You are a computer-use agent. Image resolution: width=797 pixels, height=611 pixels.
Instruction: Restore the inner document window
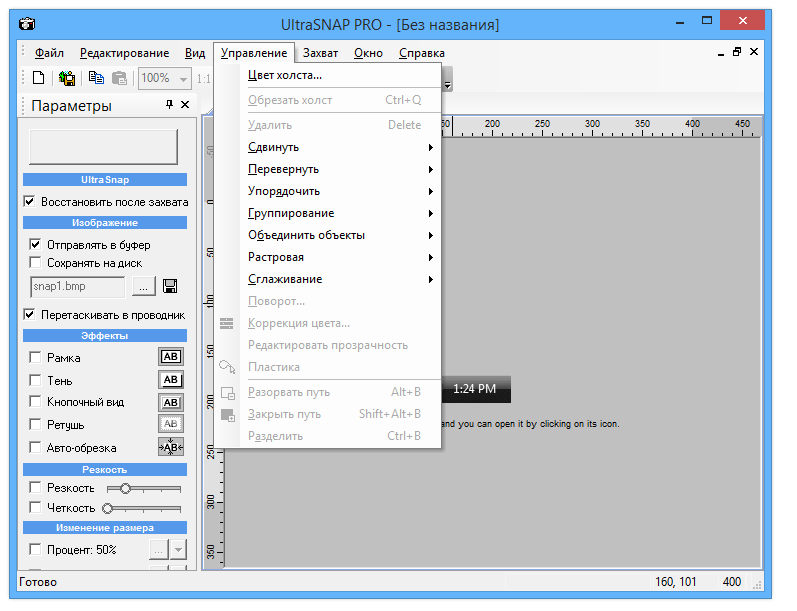click(737, 52)
